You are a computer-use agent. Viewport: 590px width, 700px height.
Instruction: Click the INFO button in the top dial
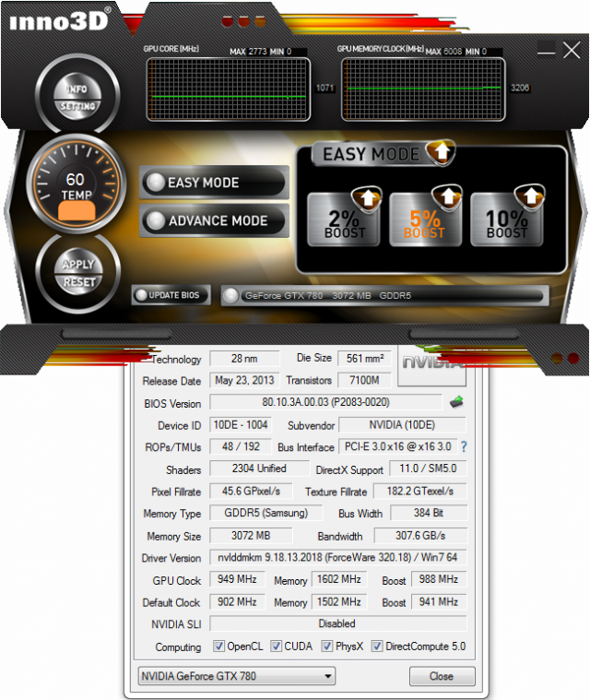click(77, 87)
